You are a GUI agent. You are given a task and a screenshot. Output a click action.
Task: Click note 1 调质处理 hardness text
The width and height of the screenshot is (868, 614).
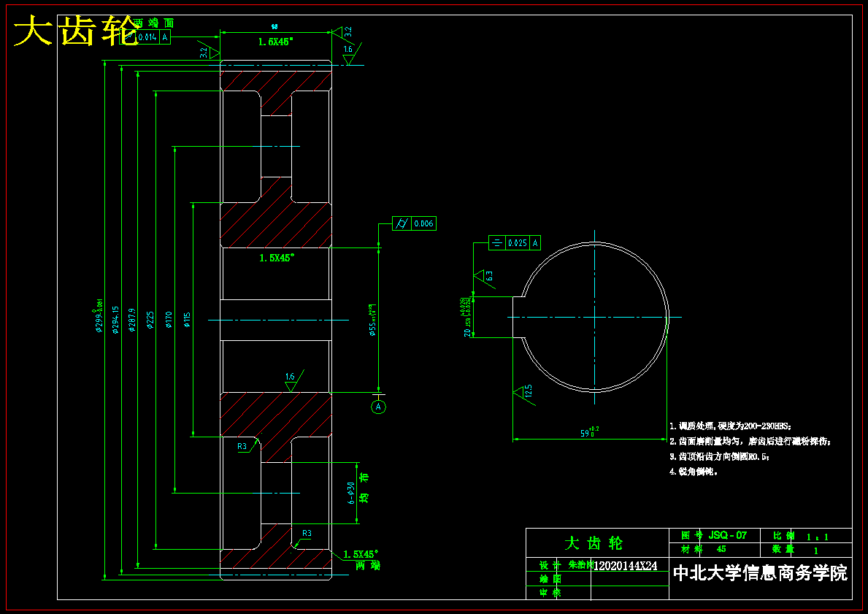pos(730,426)
